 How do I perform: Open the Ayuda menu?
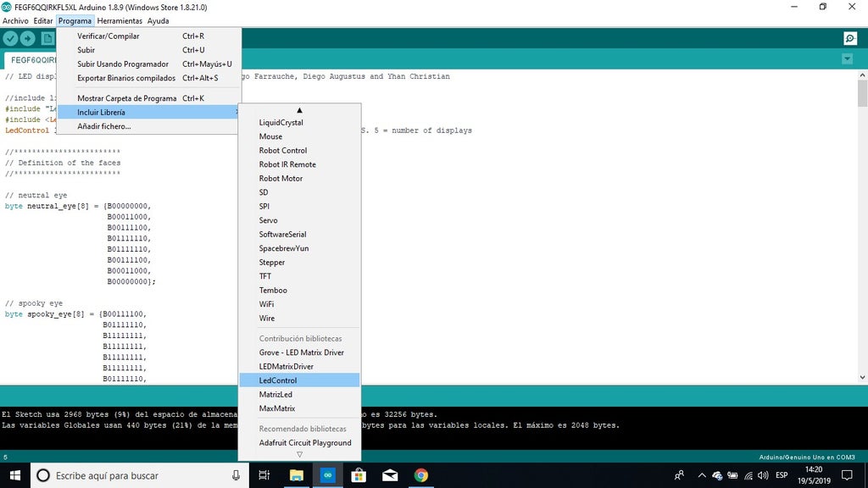click(158, 20)
